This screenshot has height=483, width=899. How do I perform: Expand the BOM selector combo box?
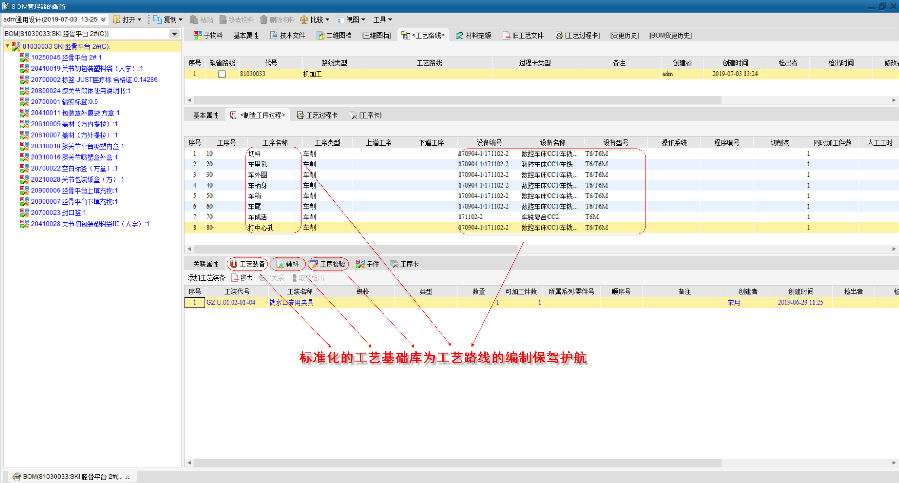tap(175, 34)
